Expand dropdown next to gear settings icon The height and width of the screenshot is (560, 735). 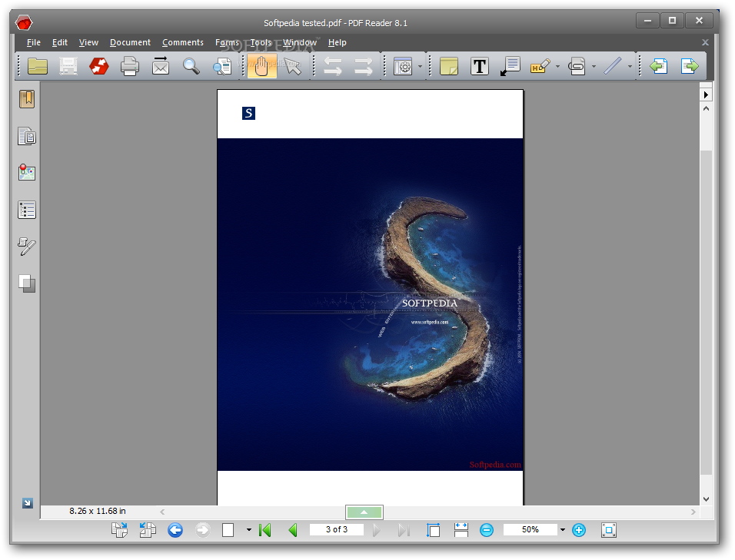click(x=420, y=67)
